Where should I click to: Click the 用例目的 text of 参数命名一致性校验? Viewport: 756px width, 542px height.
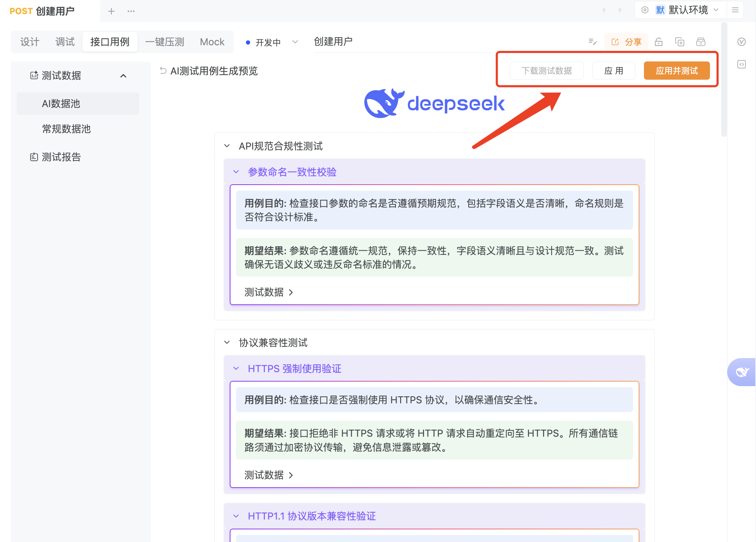pyautogui.click(x=435, y=210)
